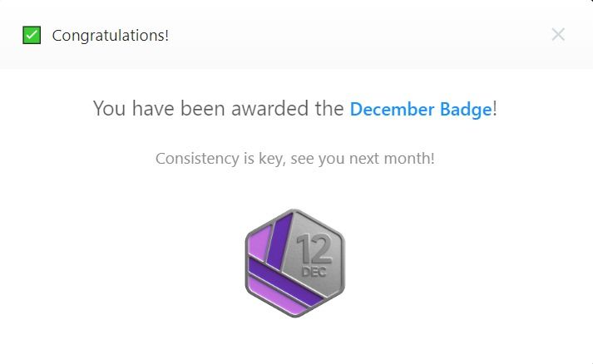Image resolution: width=593 pixels, height=364 pixels.
Task: Click the word 'Badge' in the link
Action: [x=466, y=110]
